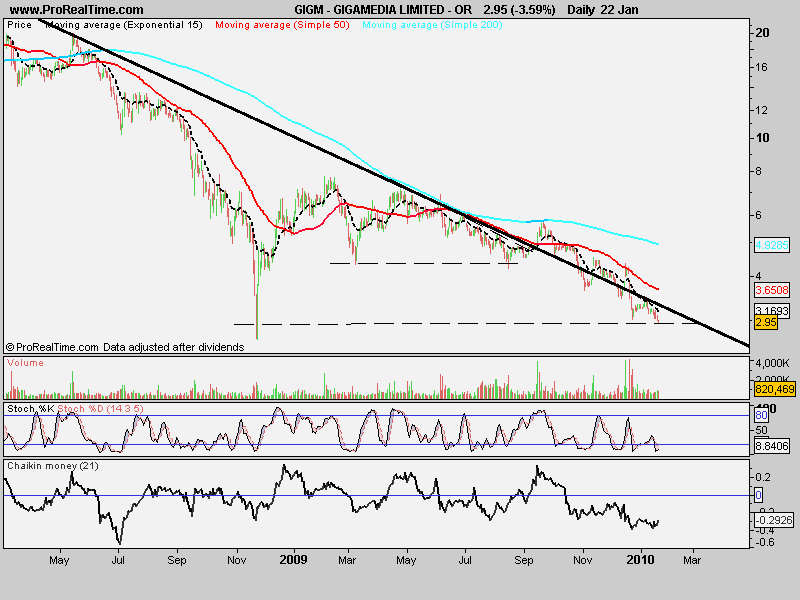This screenshot has height=600, width=800.
Task: Click the 4.9285 moving average value label
Action: click(x=771, y=245)
